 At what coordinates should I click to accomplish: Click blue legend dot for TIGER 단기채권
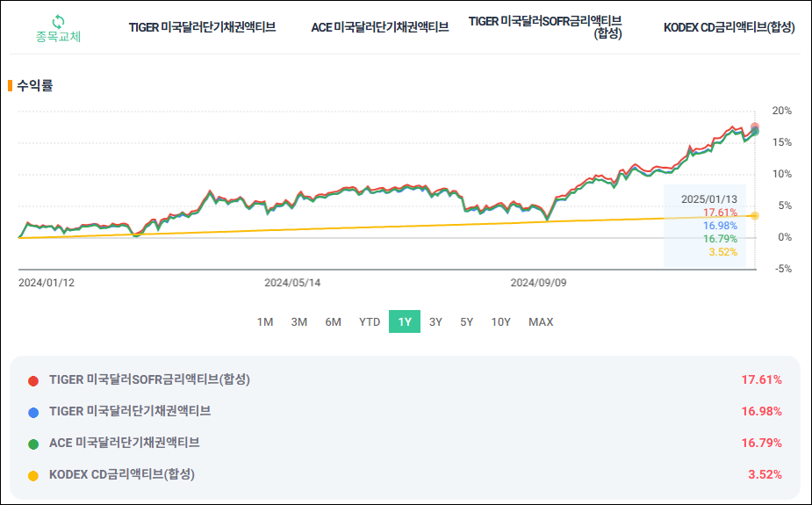pyautogui.click(x=33, y=413)
